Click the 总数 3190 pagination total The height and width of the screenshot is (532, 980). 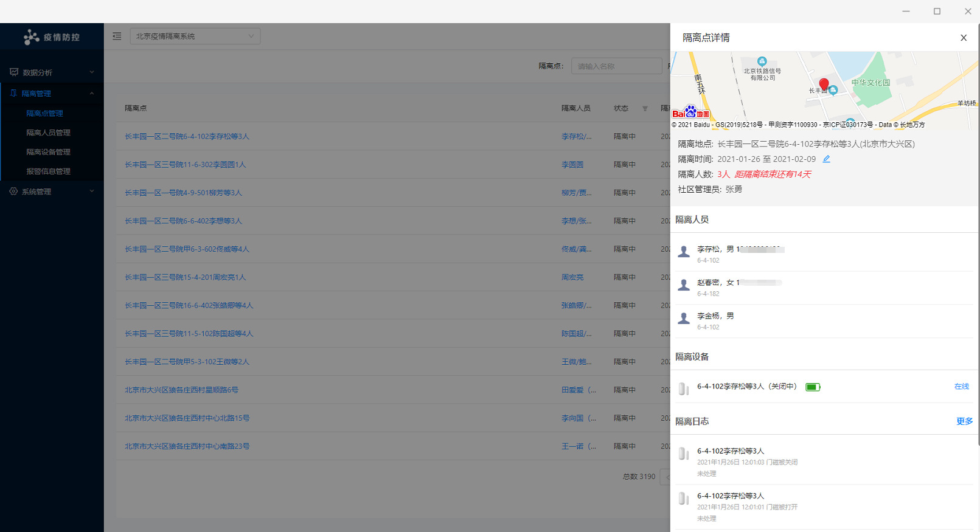tap(639, 477)
